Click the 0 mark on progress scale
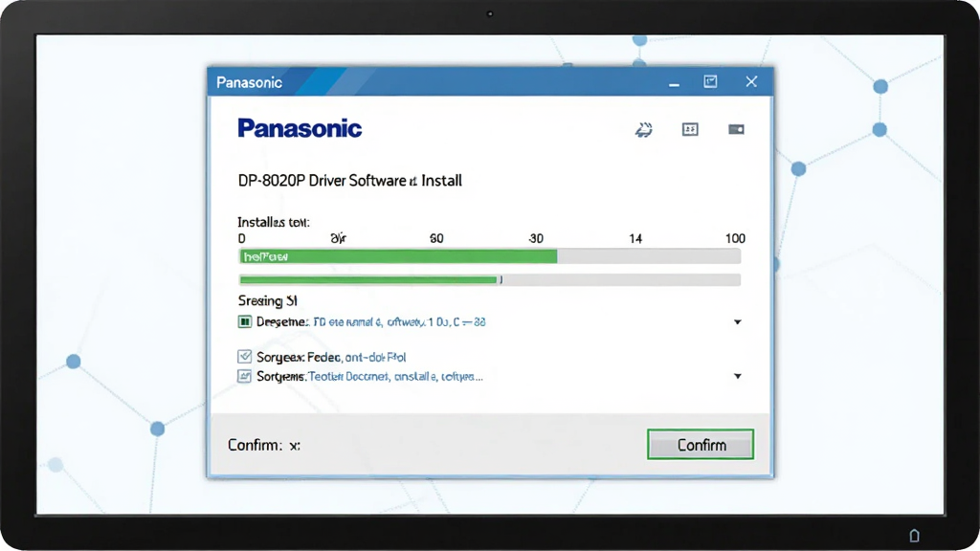The height and width of the screenshot is (551, 980). (x=242, y=238)
